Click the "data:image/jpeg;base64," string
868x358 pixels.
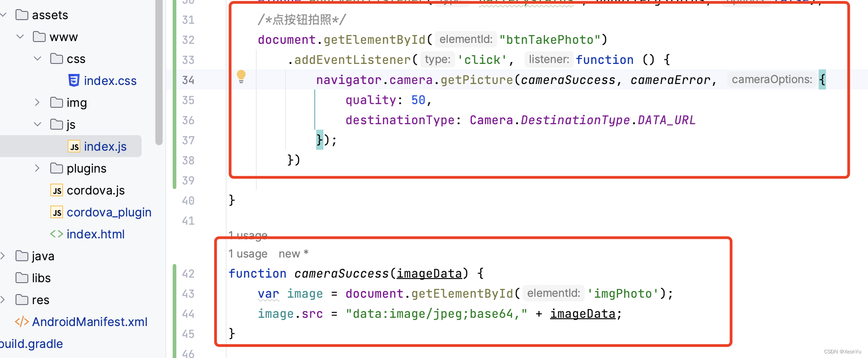pos(436,314)
